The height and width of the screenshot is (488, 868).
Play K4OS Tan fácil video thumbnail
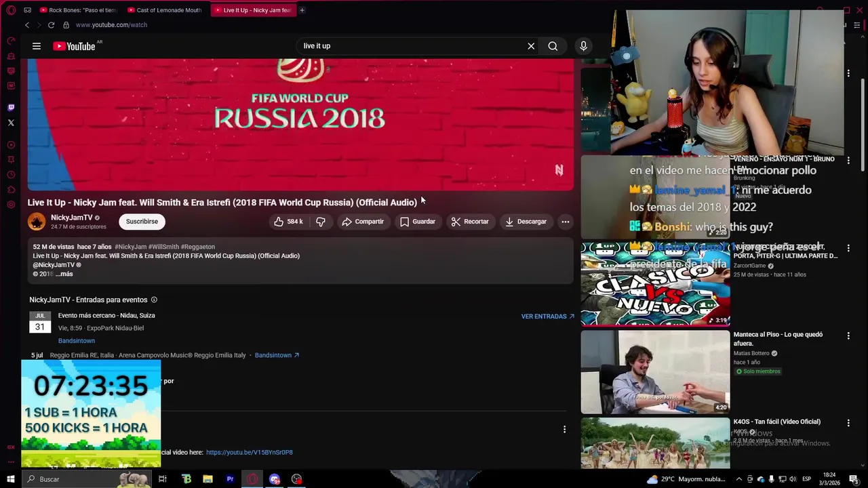[x=655, y=443]
